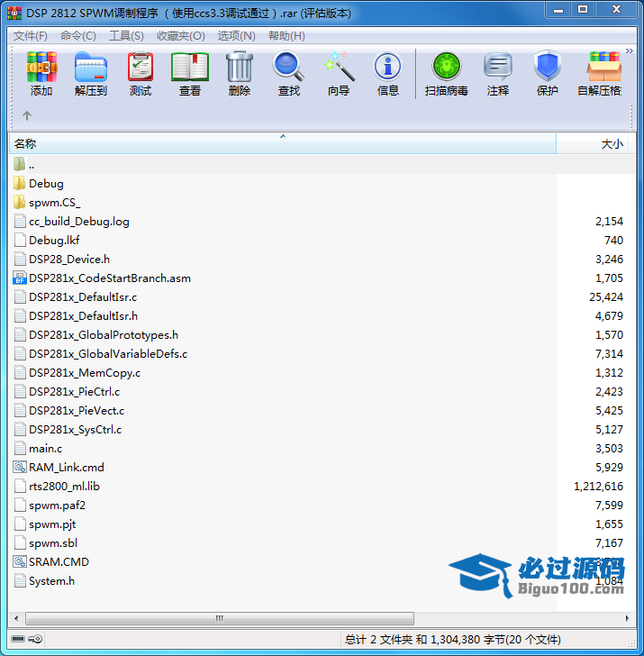Select DSP281x_GlobalVariableDefs.c file
The height and width of the screenshot is (656, 644).
pyautogui.click(x=108, y=353)
